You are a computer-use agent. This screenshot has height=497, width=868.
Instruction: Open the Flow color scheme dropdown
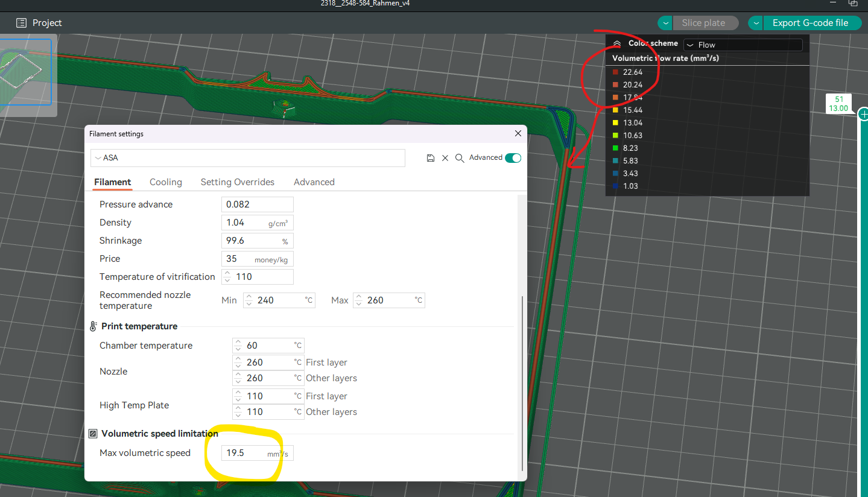point(743,44)
